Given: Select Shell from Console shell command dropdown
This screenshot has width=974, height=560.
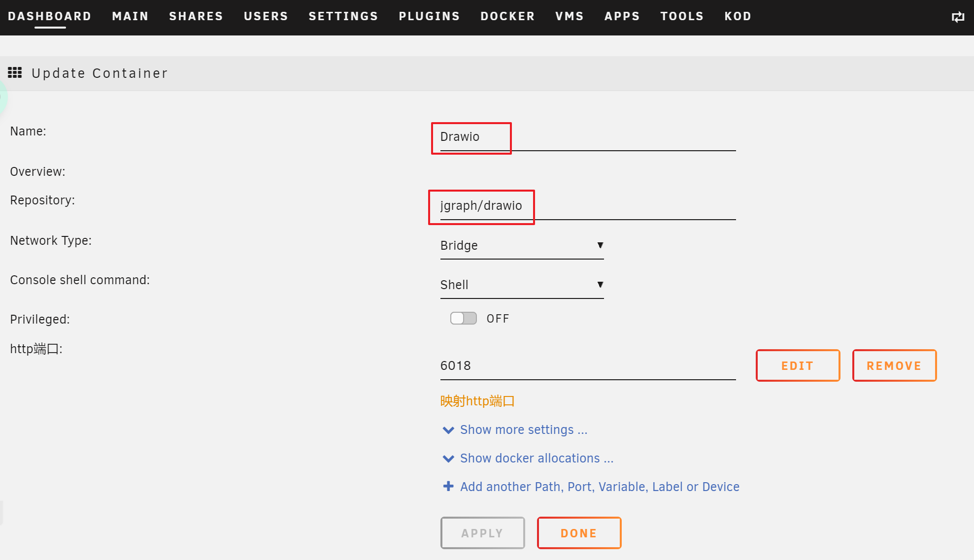Looking at the screenshot, I should pos(522,285).
